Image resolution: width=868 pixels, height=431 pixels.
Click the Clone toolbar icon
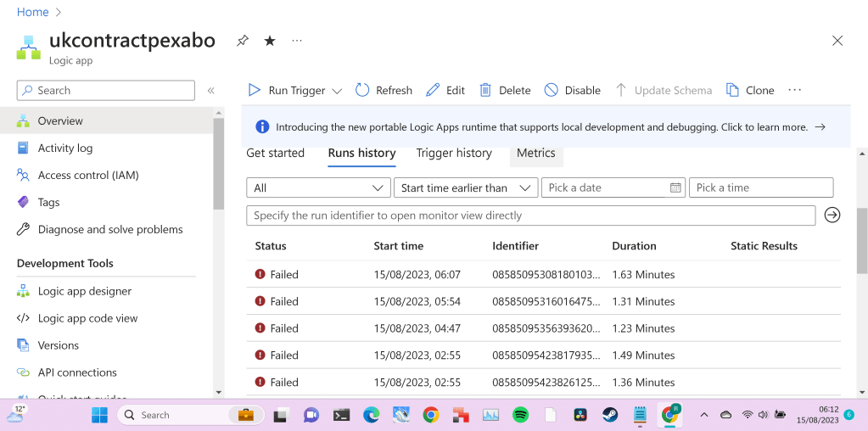tap(732, 90)
